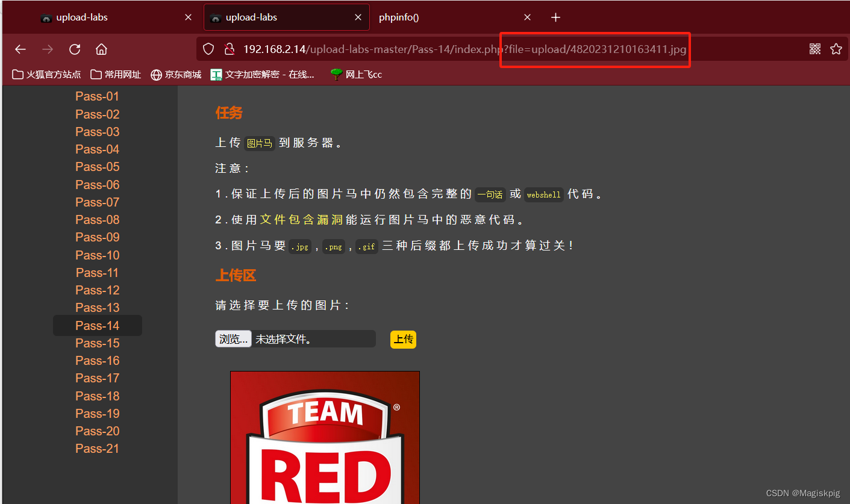This screenshot has width=850, height=504.
Task: Reload the current upload-labs page
Action: tap(74, 49)
